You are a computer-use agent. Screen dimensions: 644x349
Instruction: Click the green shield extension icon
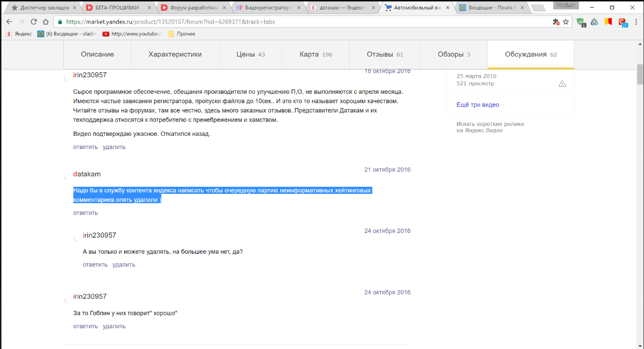pyautogui.click(x=581, y=22)
